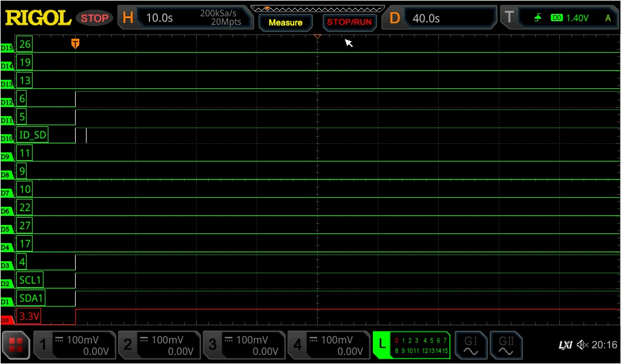This screenshot has width=621, height=364.
Task: Select the ID_SD digital channel label
Action: click(33, 135)
